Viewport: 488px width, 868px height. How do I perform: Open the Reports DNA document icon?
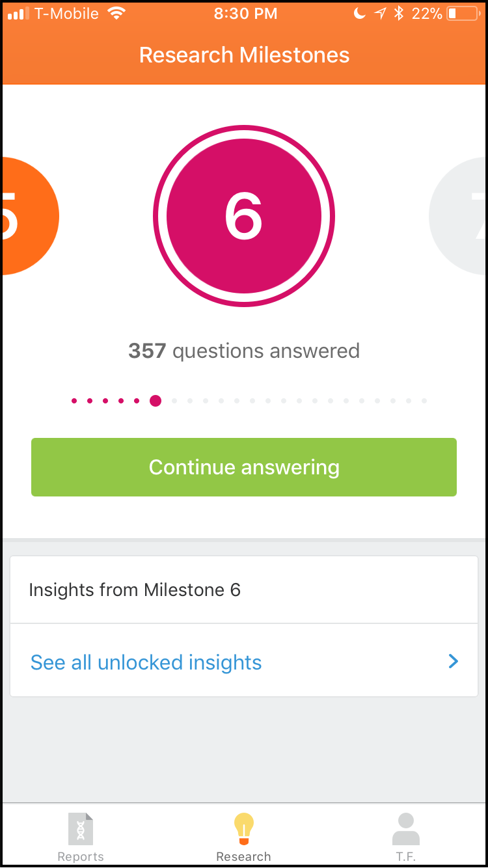coord(81,830)
